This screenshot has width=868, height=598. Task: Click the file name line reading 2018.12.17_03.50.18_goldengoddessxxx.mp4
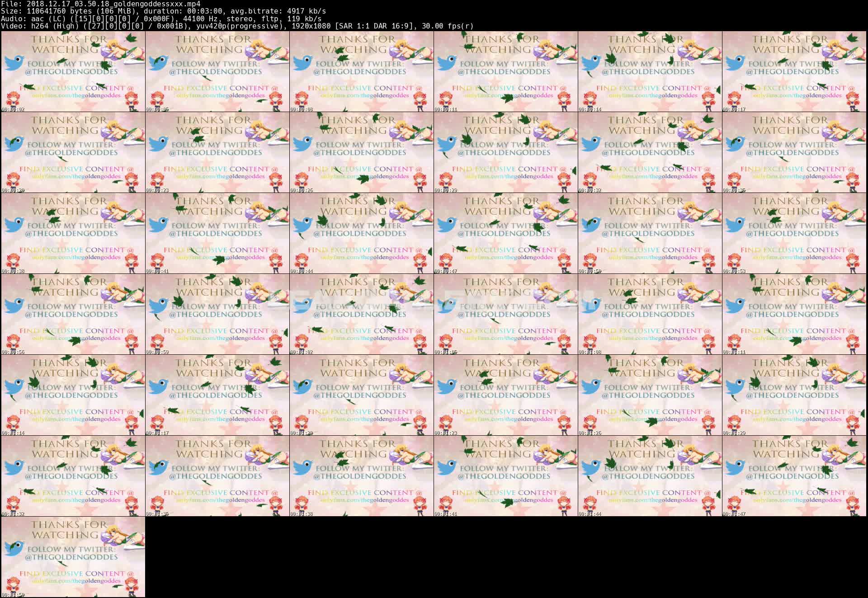coord(100,4)
